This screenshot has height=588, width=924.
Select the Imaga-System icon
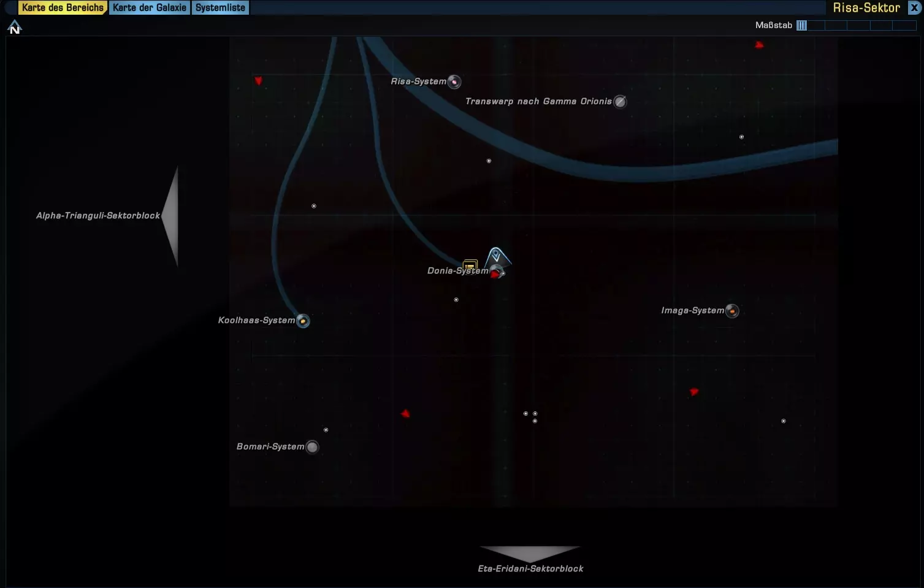pos(732,311)
